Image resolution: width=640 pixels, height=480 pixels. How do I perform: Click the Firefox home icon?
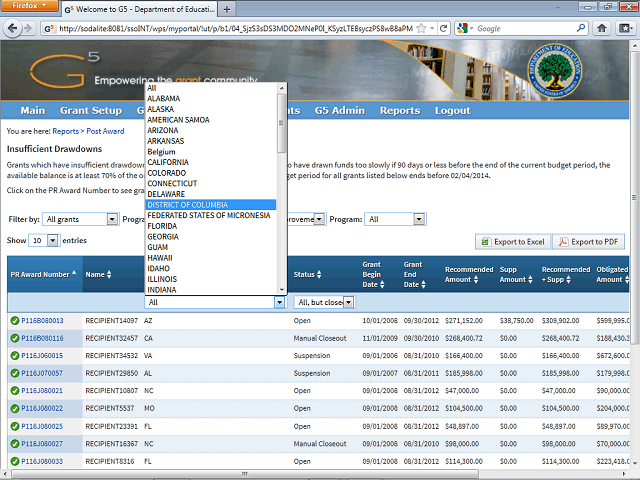pos(600,29)
